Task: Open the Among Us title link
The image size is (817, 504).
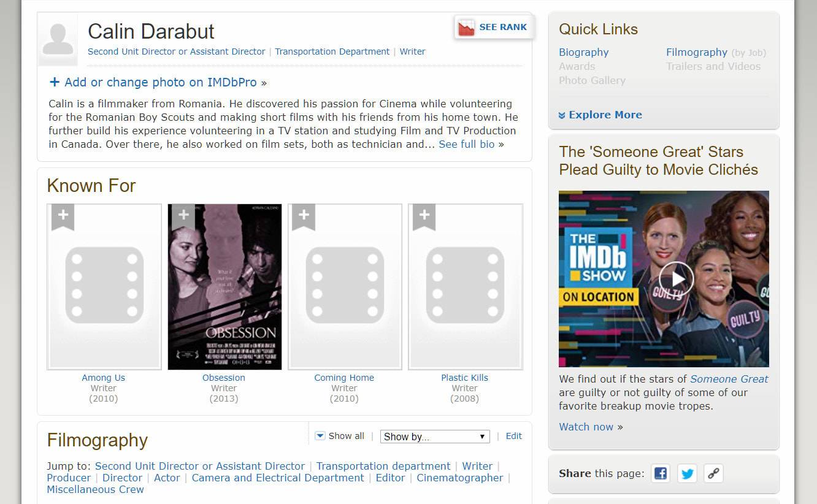Action: coord(104,378)
